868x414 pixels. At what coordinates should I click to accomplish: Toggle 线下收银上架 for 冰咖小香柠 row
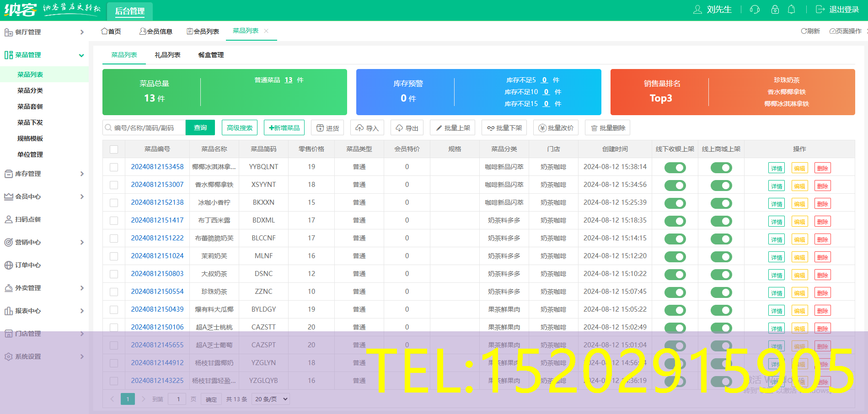[x=675, y=203]
